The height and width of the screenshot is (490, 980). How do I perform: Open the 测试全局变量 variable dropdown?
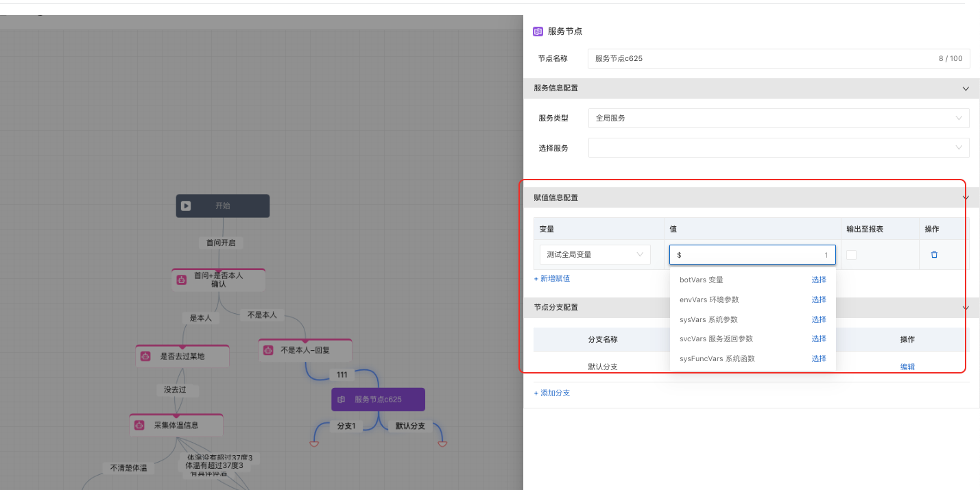tap(595, 254)
